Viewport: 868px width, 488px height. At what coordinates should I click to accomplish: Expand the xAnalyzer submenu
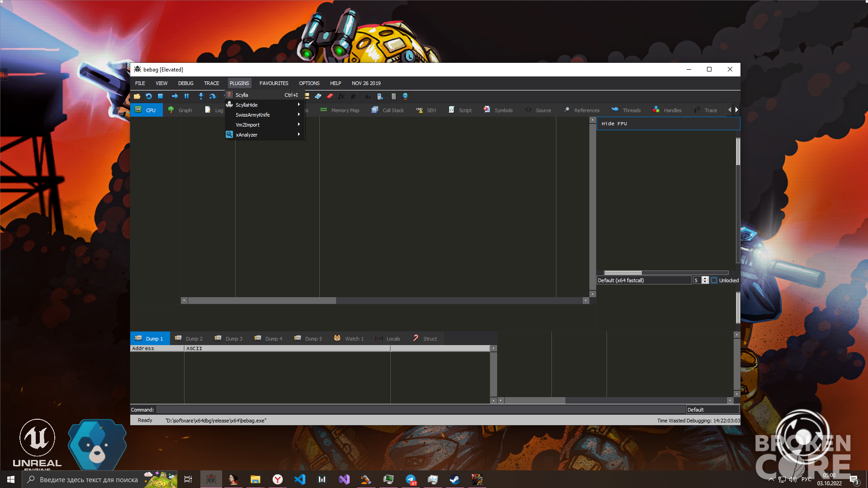tap(265, 135)
